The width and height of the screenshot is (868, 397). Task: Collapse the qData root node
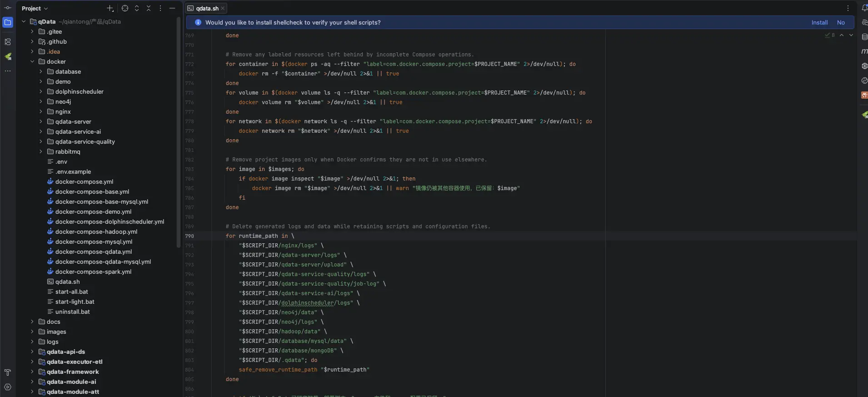tap(24, 21)
